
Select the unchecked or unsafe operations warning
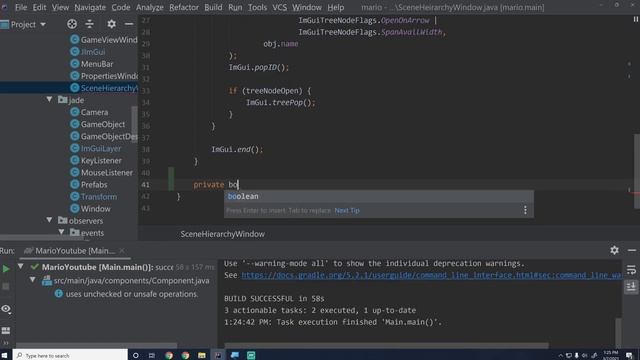[x=127, y=294]
